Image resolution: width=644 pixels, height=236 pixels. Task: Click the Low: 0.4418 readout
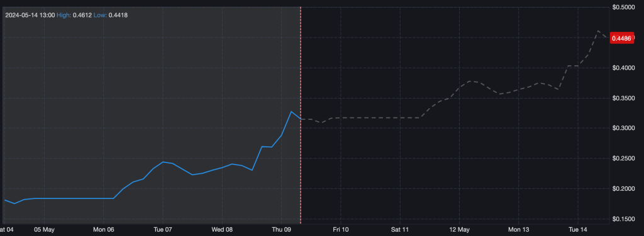[x=111, y=15]
